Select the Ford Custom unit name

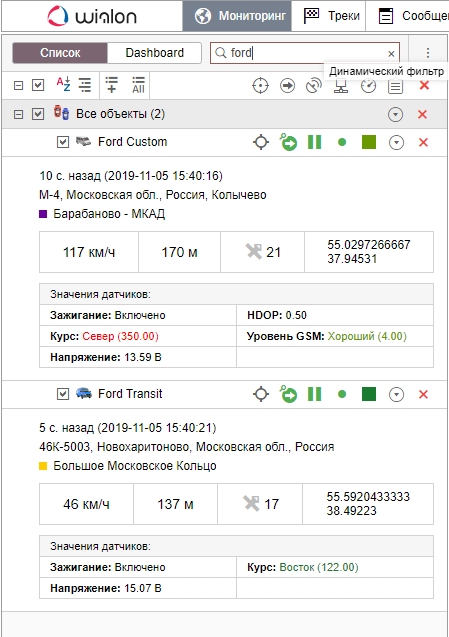[132, 142]
